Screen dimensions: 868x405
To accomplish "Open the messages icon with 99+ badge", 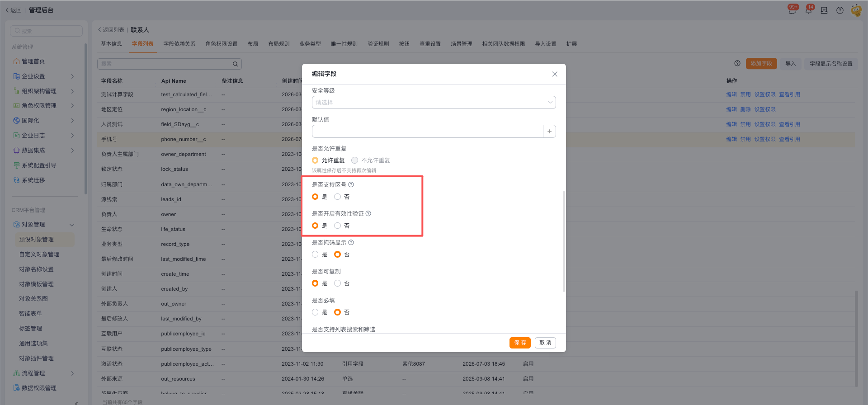I will (x=792, y=10).
